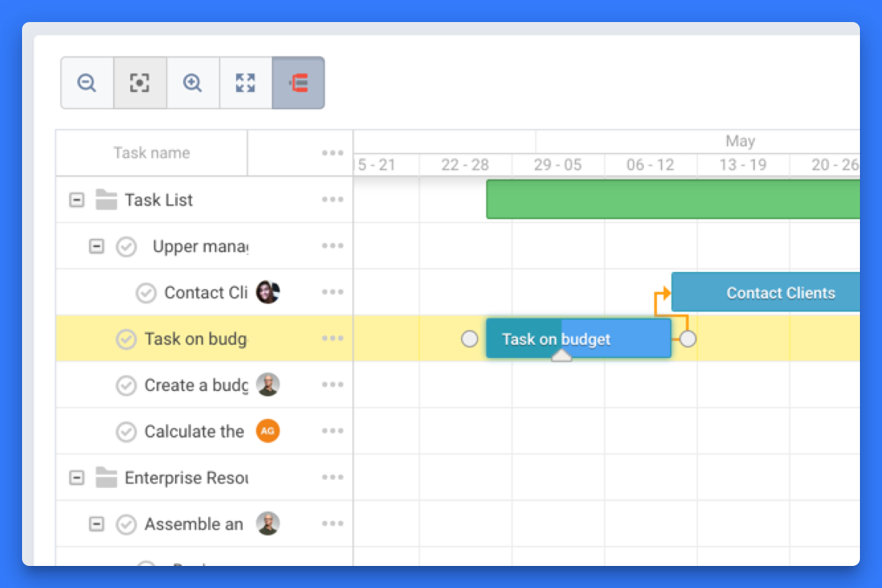882x588 pixels.
Task: Open the Task on budget row menu
Action: click(x=332, y=339)
